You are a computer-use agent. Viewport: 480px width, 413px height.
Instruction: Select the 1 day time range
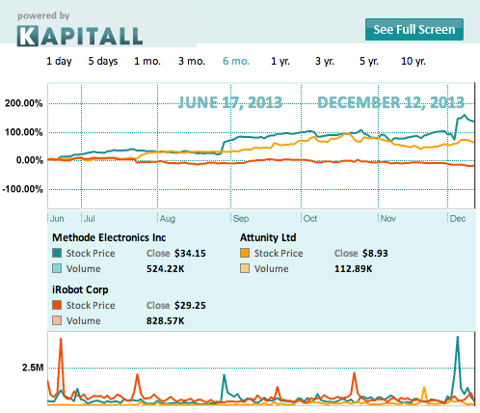pyautogui.click(x=59, y=61)
